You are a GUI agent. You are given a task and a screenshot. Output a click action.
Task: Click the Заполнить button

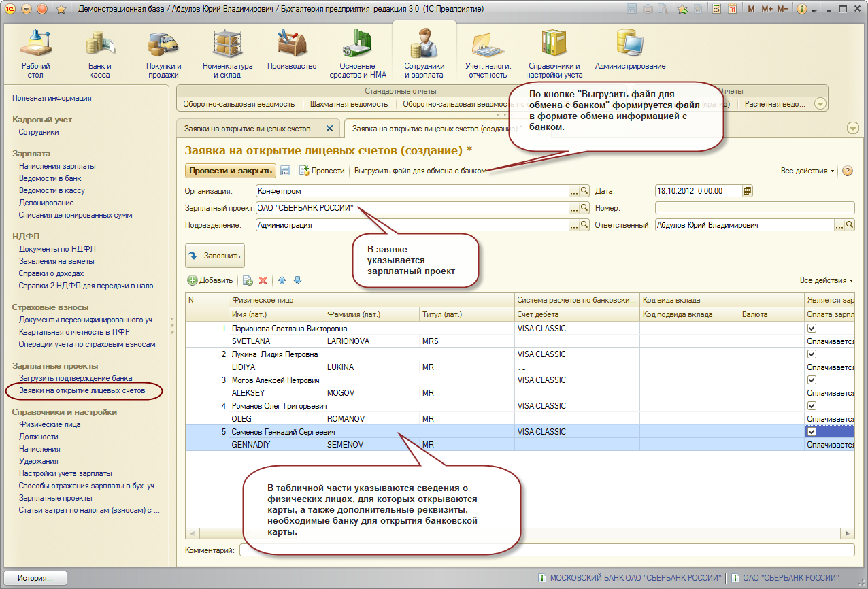(x=215, y=256)
